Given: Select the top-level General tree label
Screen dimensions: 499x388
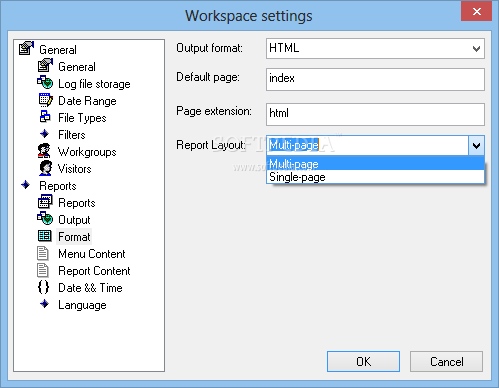Looking at the screenshot, I should (x=58, y=50).
